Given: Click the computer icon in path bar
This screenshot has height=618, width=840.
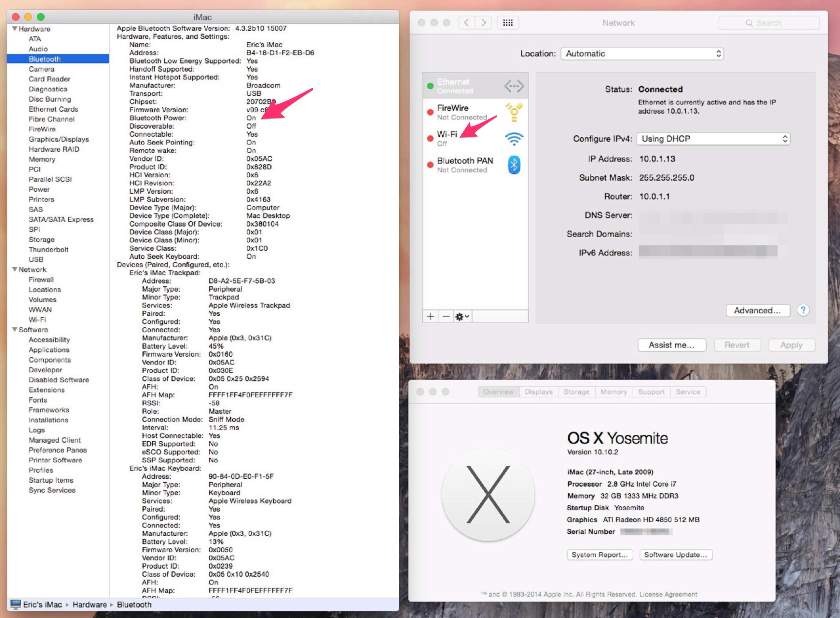Looking at the screenshot, I should tap(16, 604).
